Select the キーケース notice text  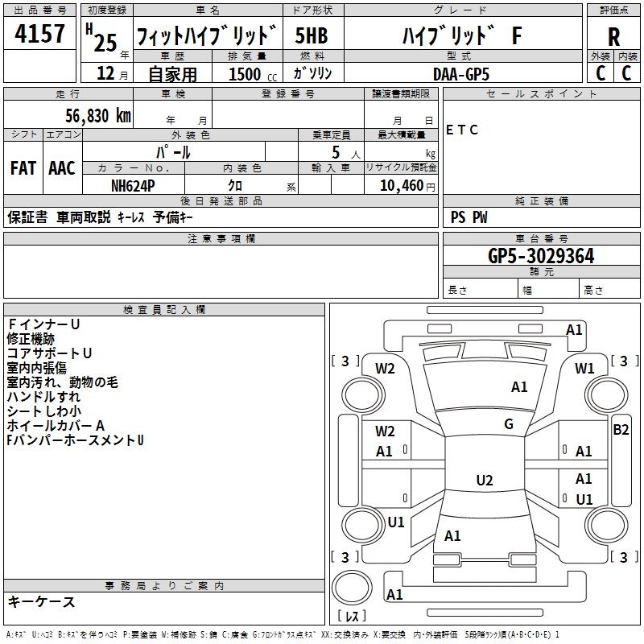click(41, 602)
